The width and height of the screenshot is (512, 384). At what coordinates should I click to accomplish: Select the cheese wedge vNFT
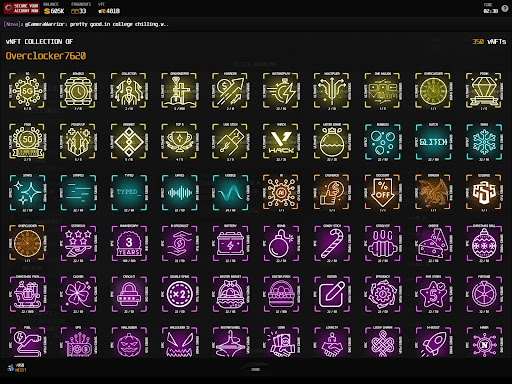click(433, 243)
